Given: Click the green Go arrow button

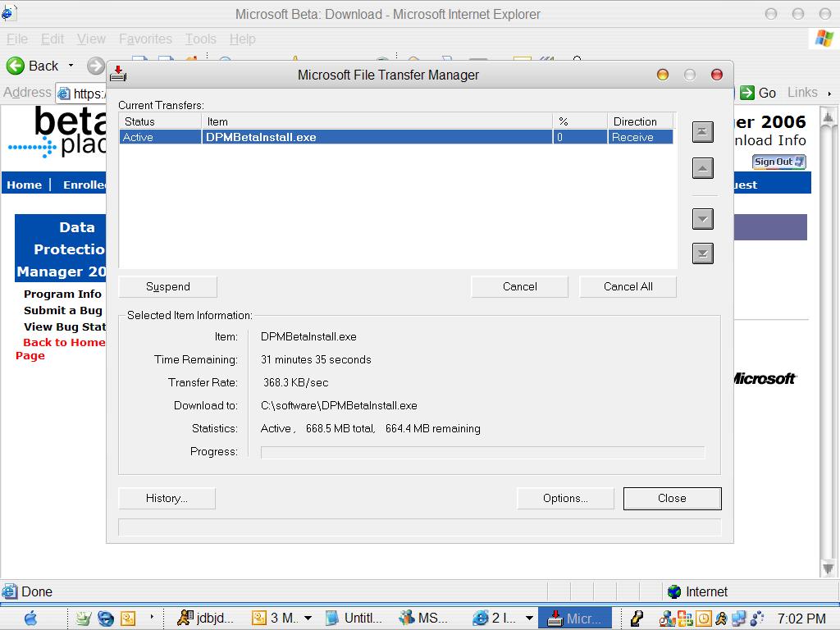Looking at the screenshot, I should pos(747,93).
